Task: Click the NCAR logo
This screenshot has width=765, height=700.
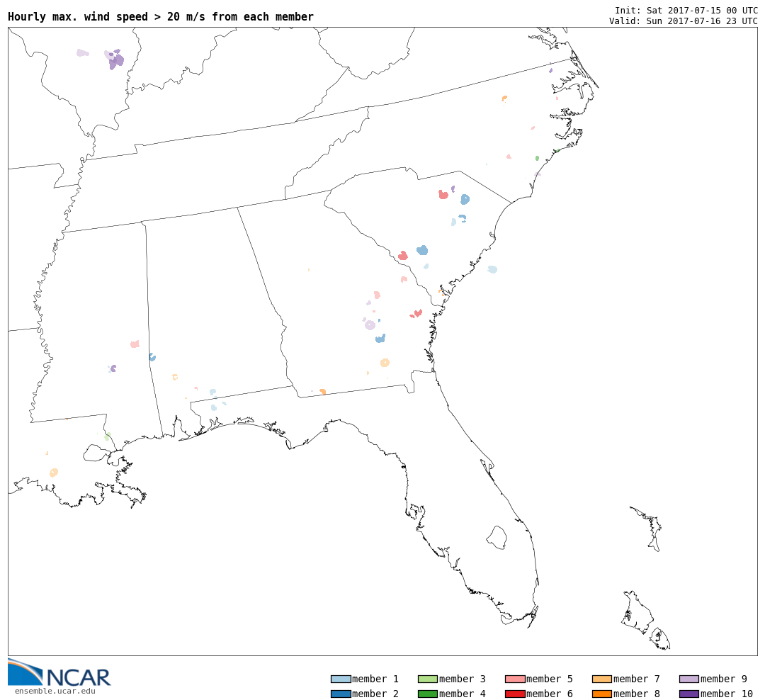Action: (x=59, y=672)
